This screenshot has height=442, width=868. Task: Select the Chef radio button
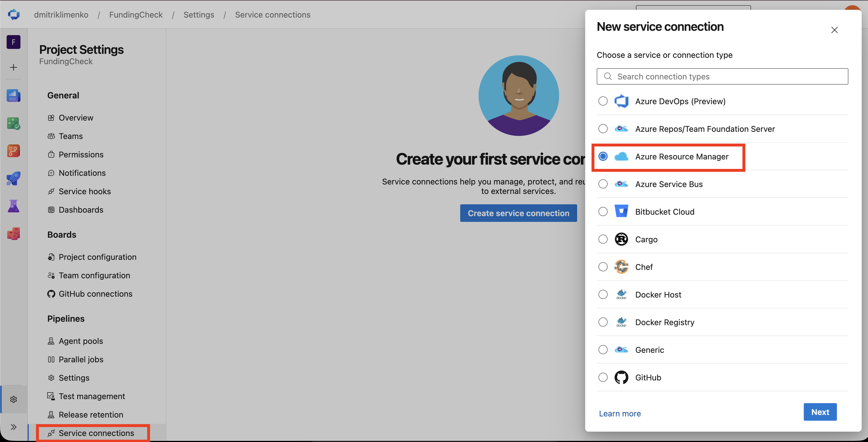603,267
